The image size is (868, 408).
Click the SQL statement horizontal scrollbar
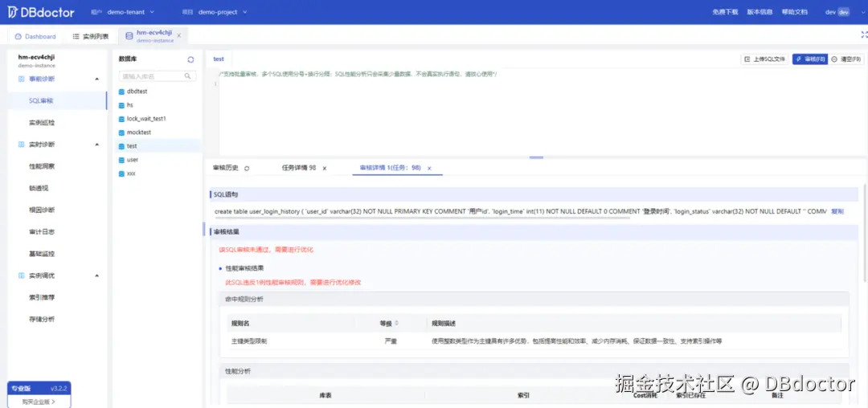[423, 218]
